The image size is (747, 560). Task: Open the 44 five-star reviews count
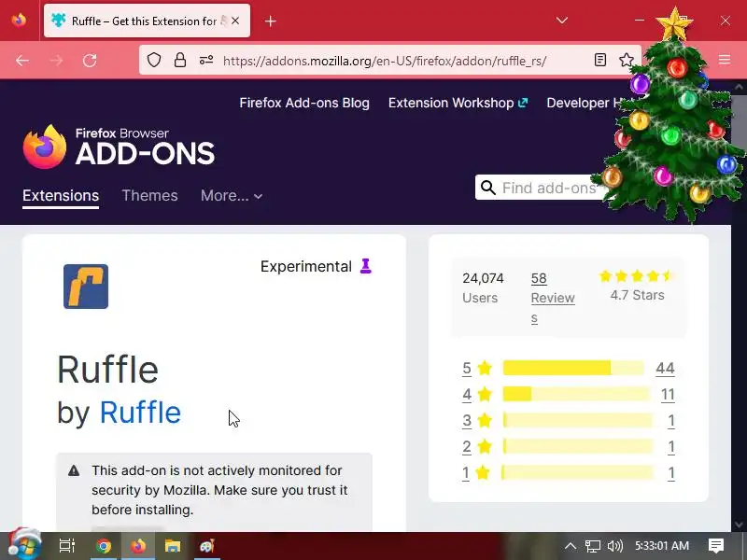point(665,368)
